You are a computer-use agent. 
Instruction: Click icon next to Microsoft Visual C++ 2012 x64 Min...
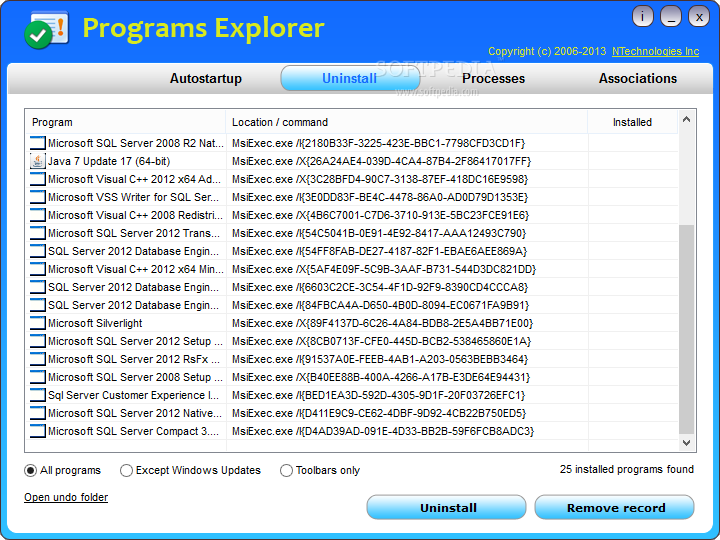38,269
